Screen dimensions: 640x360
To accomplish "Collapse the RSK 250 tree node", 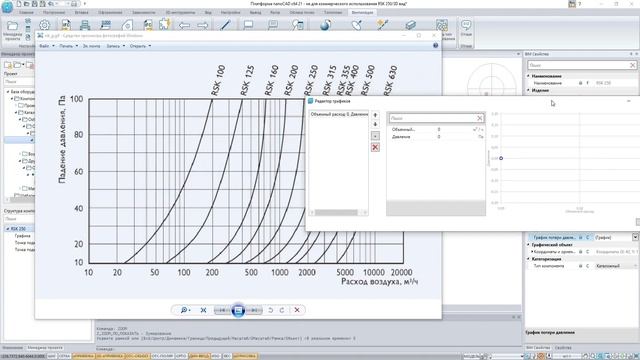I will (8, 229).
